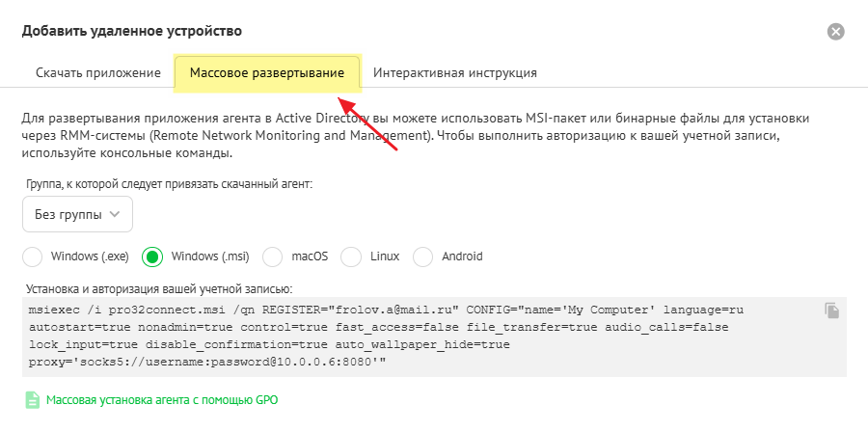This screenshot has width=868, height=432.
Task: Open Массовая установка агента с помощью GPO link
Action: pos(162,399)
